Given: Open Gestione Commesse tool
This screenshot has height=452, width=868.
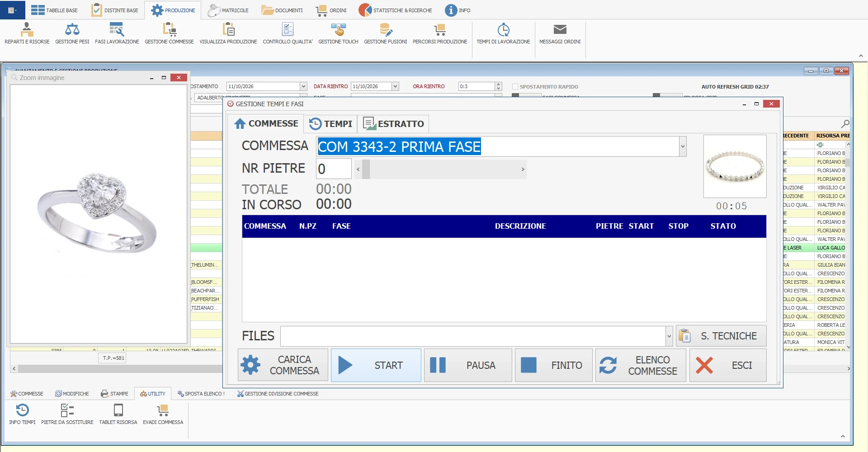Looking at the screenshot, I should [x=169, y=33].
